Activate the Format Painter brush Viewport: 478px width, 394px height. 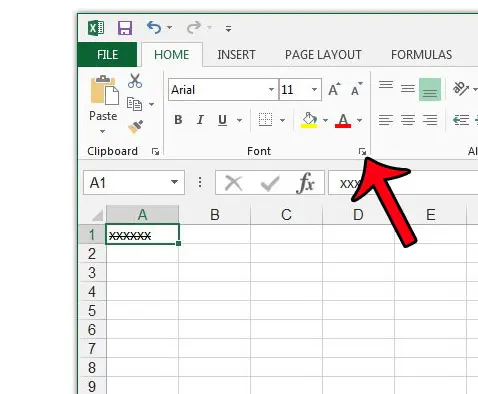tap(135, 127)
